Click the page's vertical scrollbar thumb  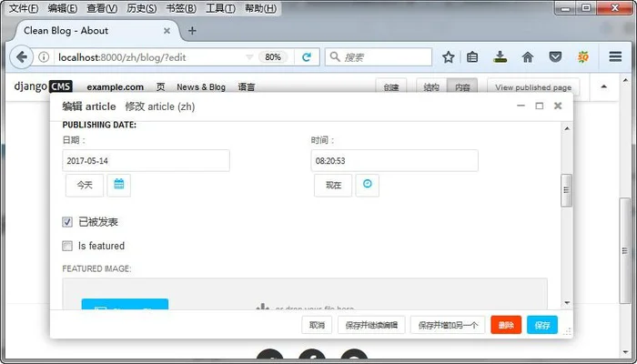(x=624, y=250)
